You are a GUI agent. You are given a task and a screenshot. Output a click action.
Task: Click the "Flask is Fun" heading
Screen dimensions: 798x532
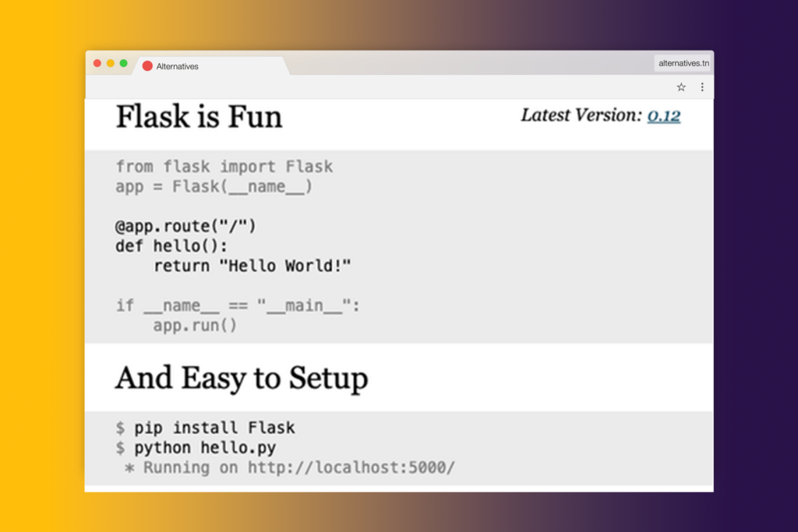pyautogui.click(x=199, y=117)
